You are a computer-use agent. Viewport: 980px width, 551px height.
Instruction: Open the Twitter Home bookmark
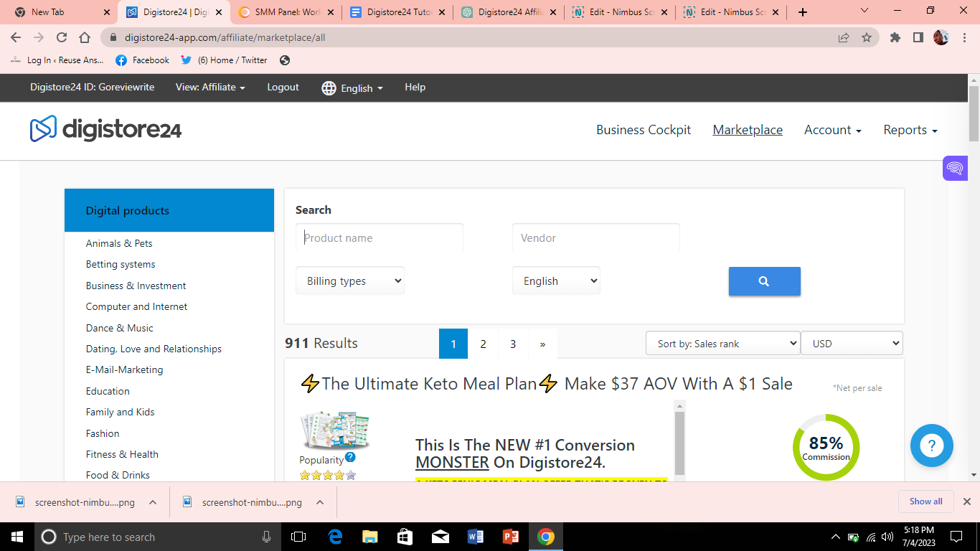[x=225, y=60]
